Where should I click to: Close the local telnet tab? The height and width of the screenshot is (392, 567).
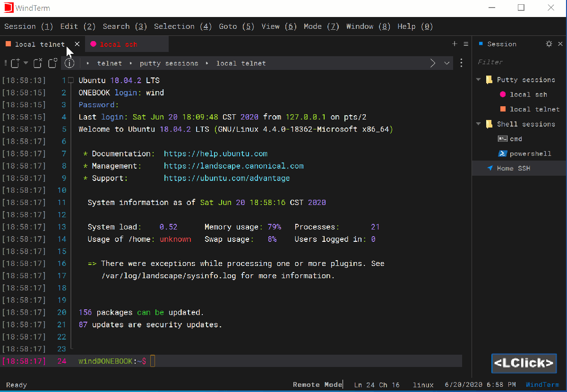click(77, 44)
